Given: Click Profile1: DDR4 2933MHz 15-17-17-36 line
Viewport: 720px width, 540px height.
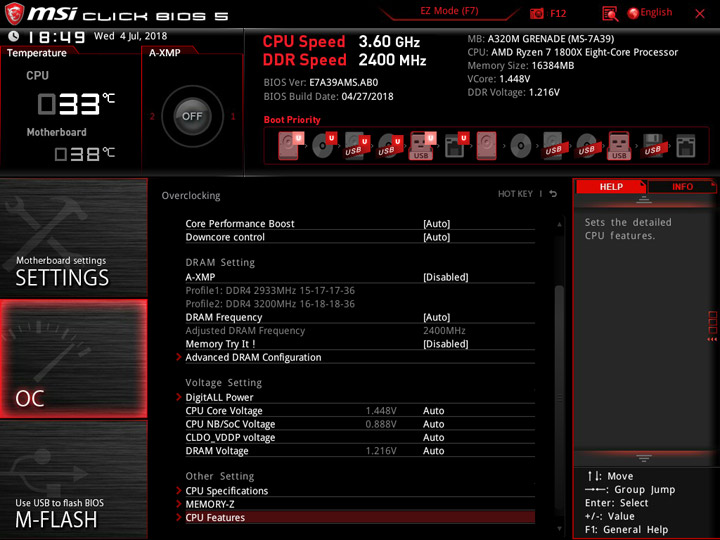Looking at the screenshot, I should [x=270, y=291].
